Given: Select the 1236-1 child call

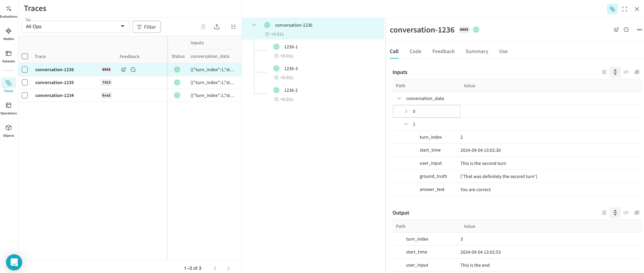Looking at the screenshot, I should click(x=291, y=47).
